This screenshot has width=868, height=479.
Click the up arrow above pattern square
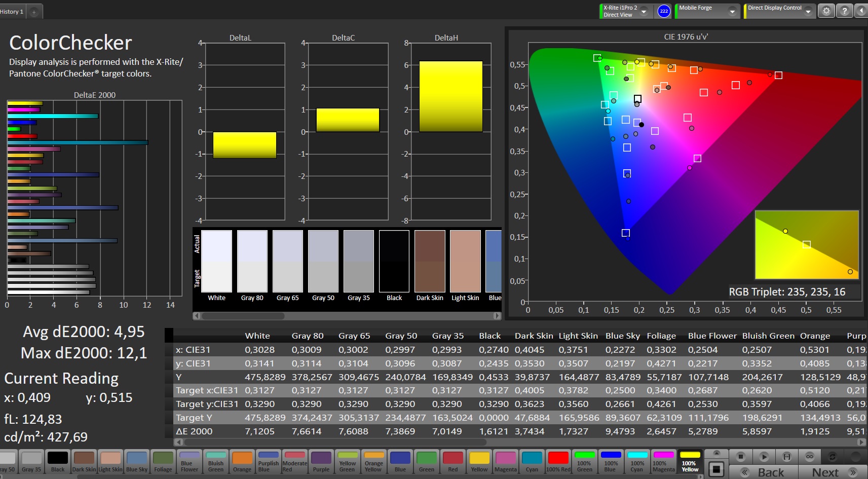(x=716, y=453)
